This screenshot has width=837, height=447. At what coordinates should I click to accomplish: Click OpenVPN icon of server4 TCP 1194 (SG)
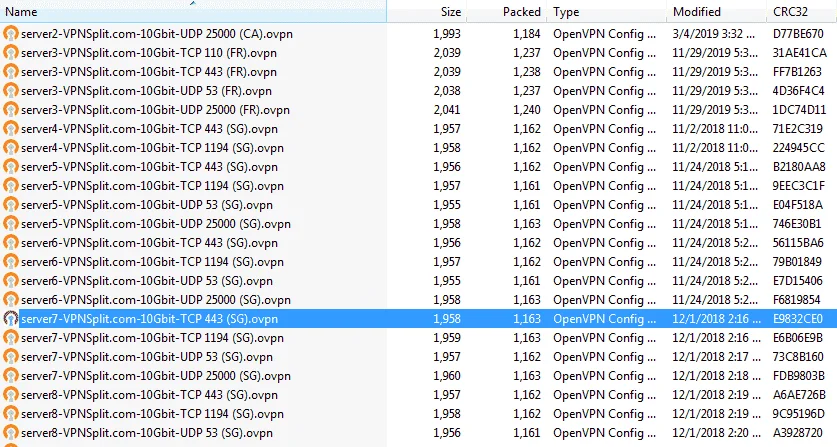point(11,148)
